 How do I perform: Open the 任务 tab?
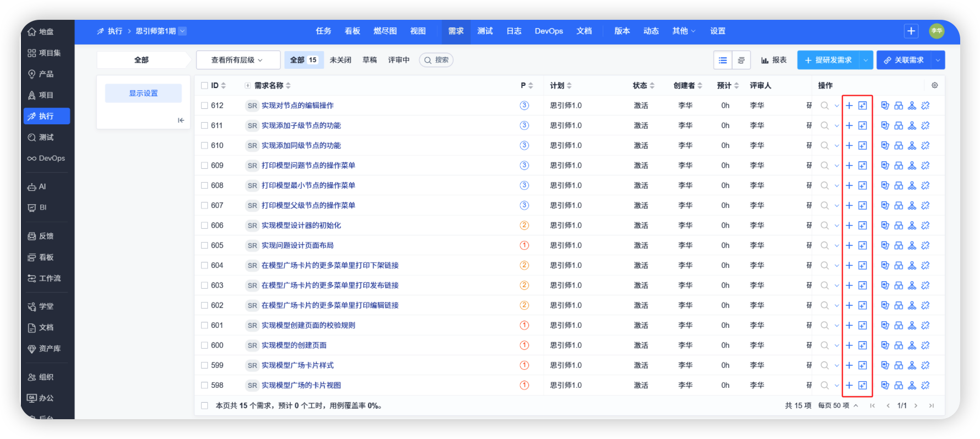(323, 31)
